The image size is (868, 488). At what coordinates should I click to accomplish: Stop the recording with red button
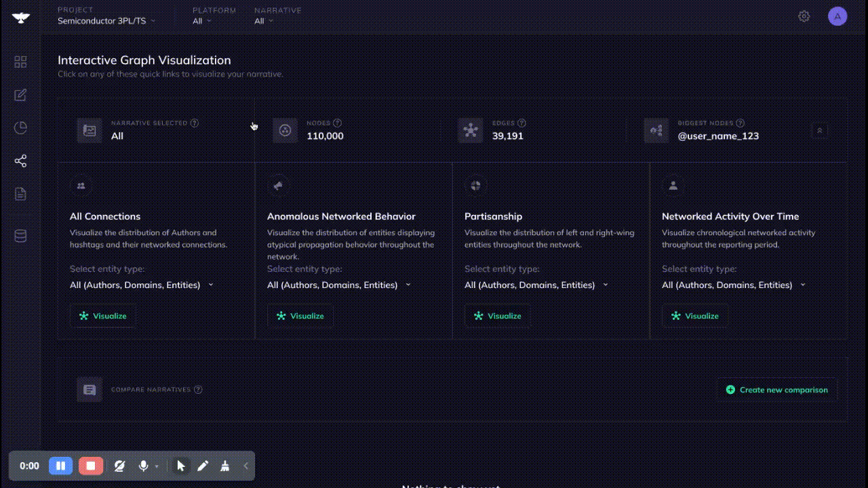pos(90,466)
